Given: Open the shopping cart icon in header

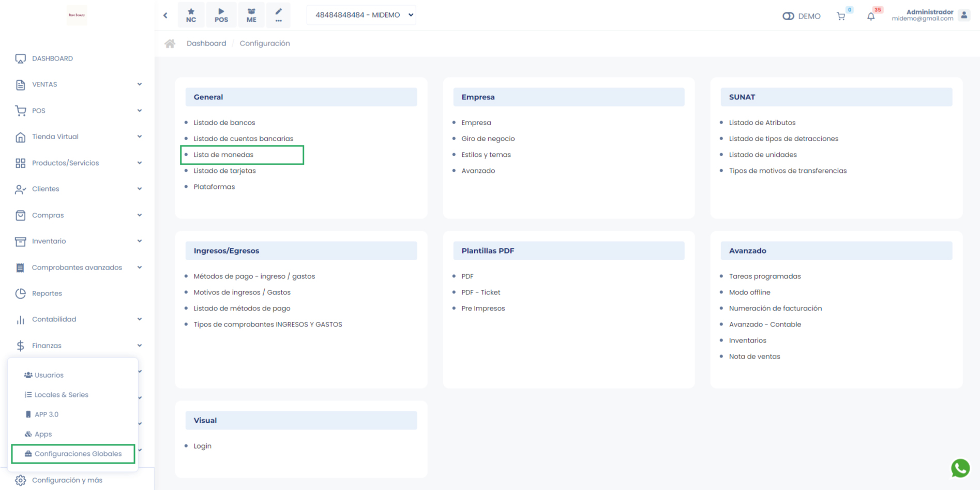Looking at the screenshot, I should (x=841, y=16).
